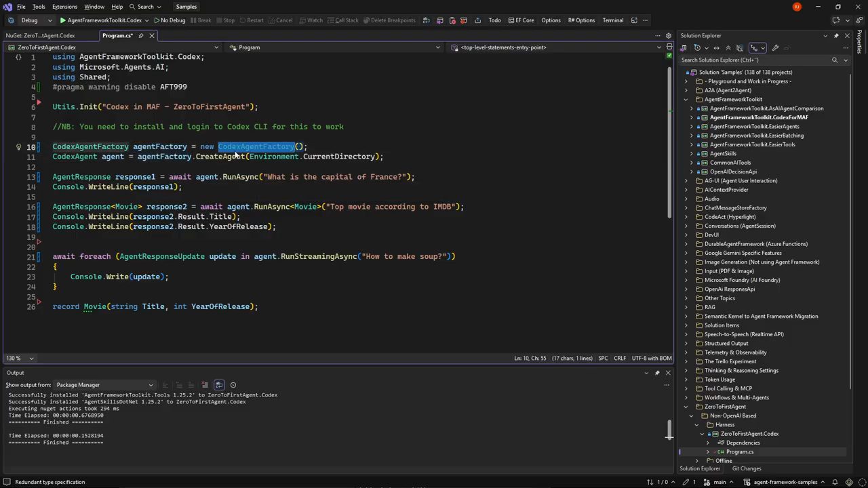The height and width of the screenshot is (488, 868).
Task: Pin the Program.cs tab
Action: (x=141, y=35)
